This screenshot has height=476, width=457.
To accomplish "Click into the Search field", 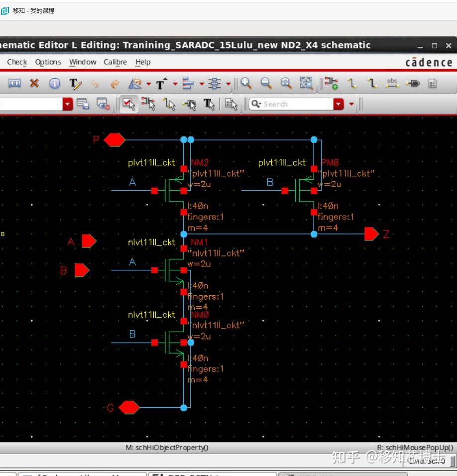I will tap(291, 104).
